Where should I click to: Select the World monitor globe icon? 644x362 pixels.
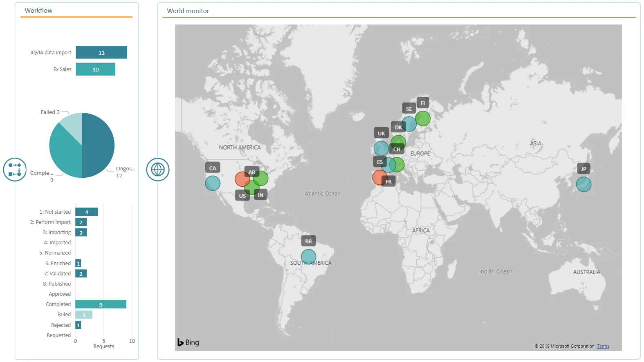158,170
